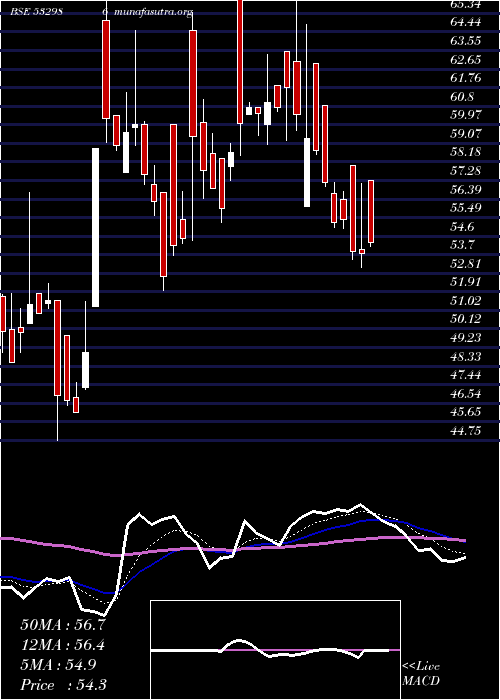Select the 47.44 price axis label
500x700 pixels.
[x=466, y=375]
